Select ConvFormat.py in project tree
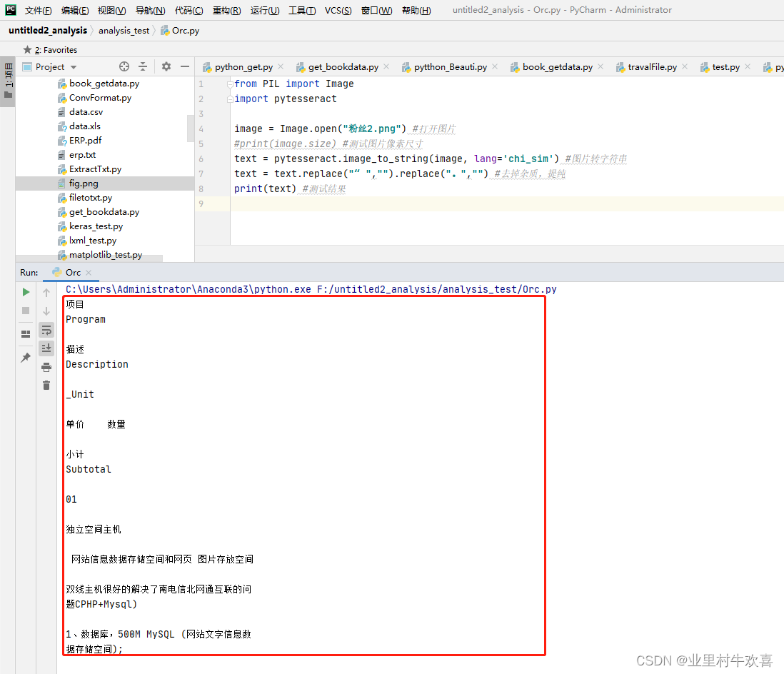Viewport: 784px width, 674px height. coord(101,98)
